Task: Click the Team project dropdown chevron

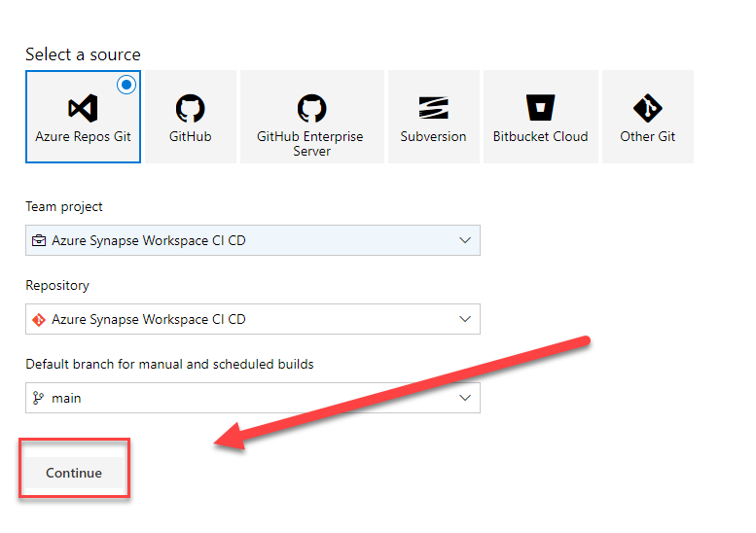Action: 465,240
